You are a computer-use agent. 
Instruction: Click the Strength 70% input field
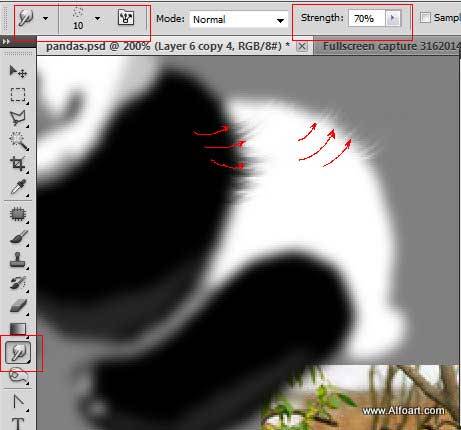(x=367, y=18)
